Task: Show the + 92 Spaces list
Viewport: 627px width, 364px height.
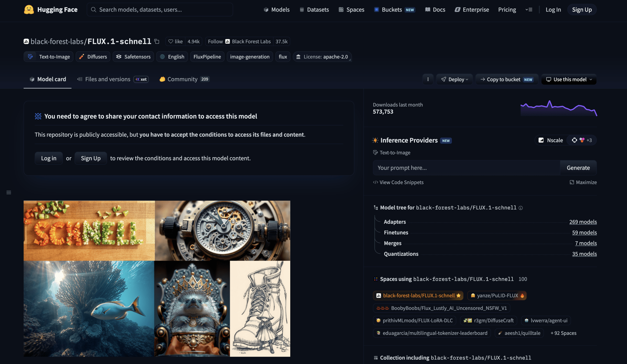Action: [563, 333]
